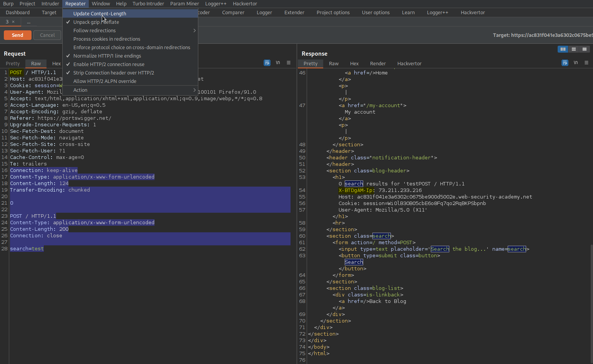Switch to the Extender tab
This screenshot has height=364, width=593.
294,12
